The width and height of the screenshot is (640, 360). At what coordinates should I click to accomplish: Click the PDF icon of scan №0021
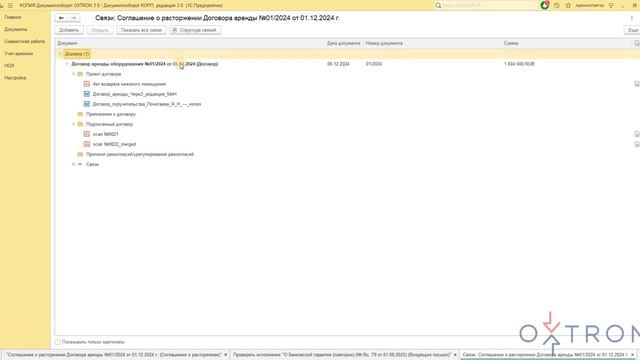[x=87, y=134]
